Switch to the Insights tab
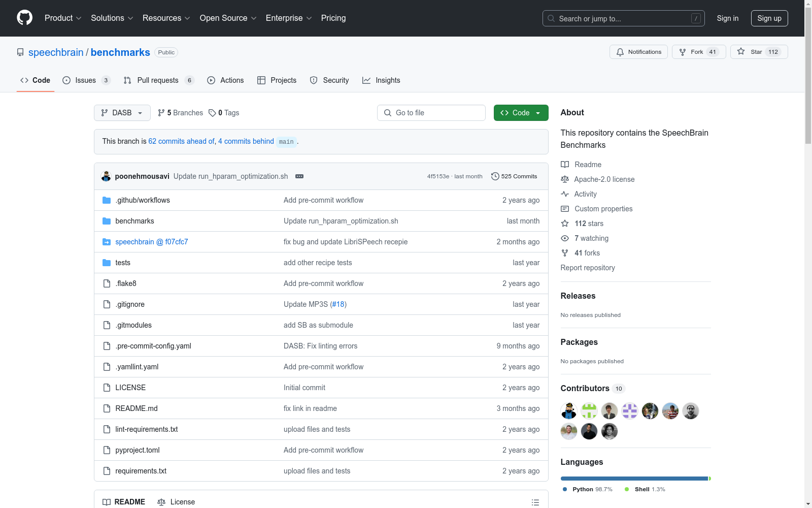Image resolution: width=812 pixels, height=508 pixels. (x=381, y=80)
